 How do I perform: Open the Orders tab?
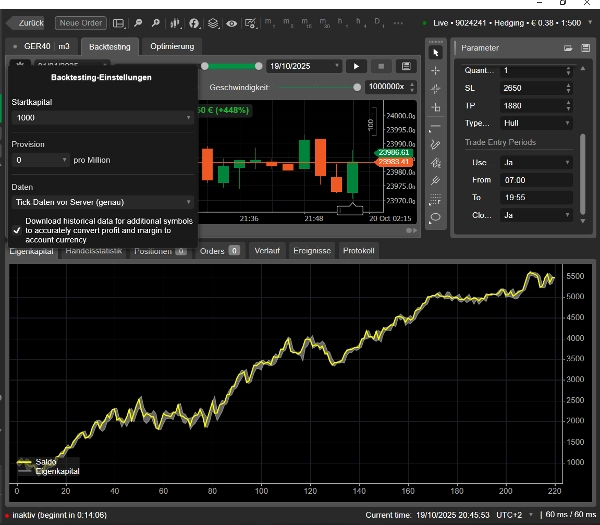219,251
